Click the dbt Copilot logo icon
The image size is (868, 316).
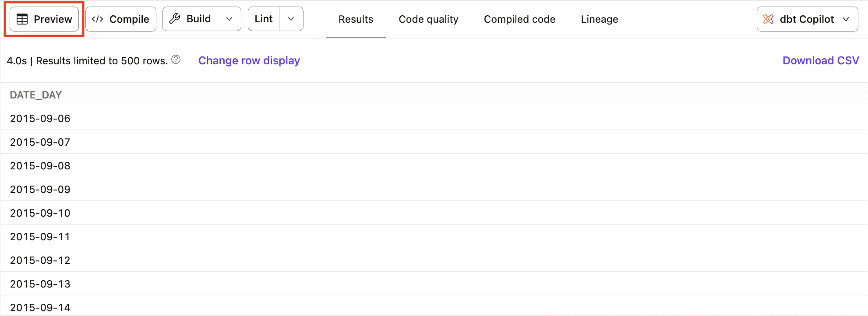pos(768,19)
